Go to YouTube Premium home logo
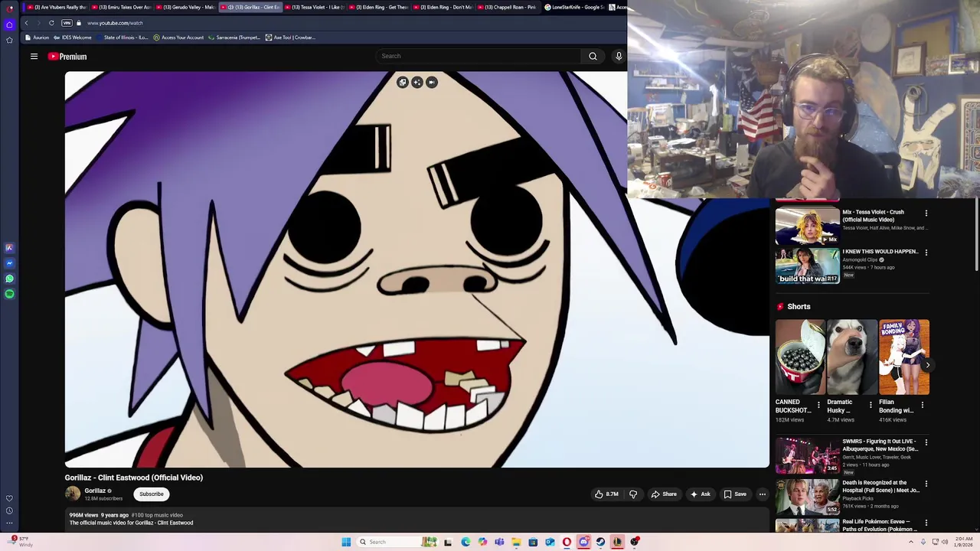This screenshot has width=980, height=551. coord(67,56)
